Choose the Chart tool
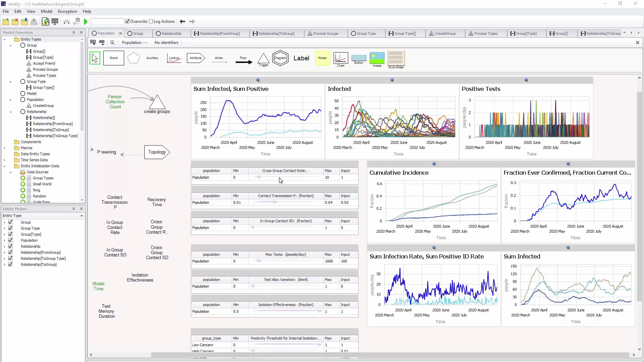Image resolution: width=644 pixels, height=362 pixels. (340, 59)
